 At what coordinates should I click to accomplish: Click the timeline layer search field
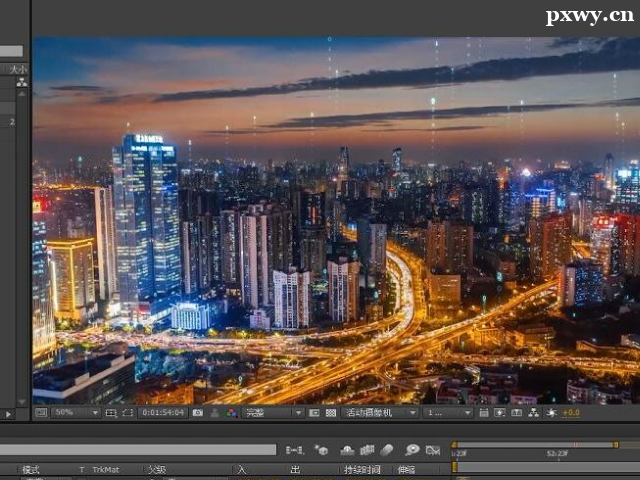click(x=140, y=450)
